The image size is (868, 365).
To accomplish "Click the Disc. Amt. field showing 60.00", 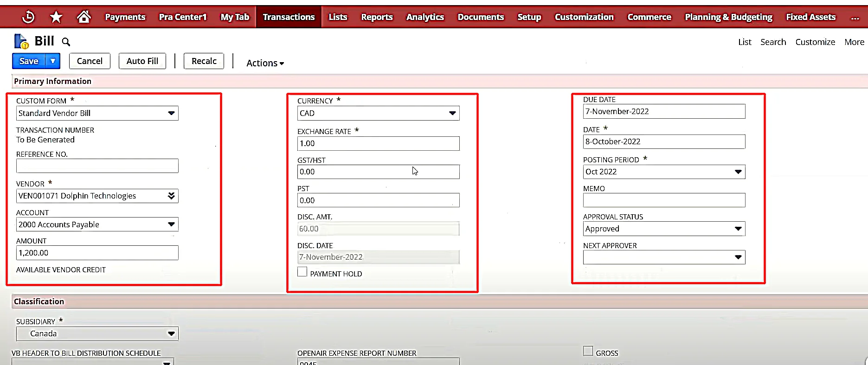I will tap(379, 229).
